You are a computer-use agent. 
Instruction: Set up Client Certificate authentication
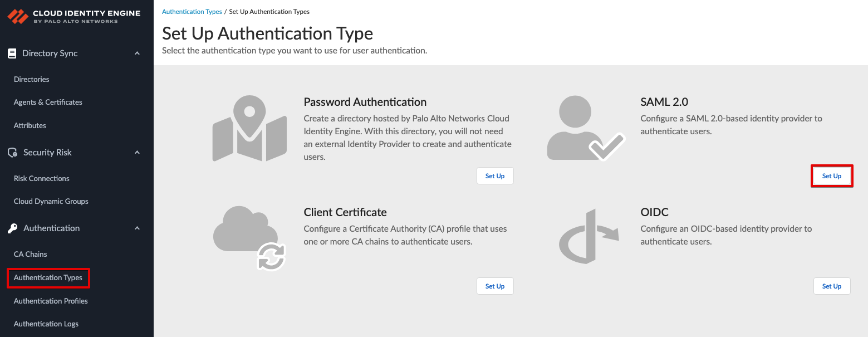[495, 286]
